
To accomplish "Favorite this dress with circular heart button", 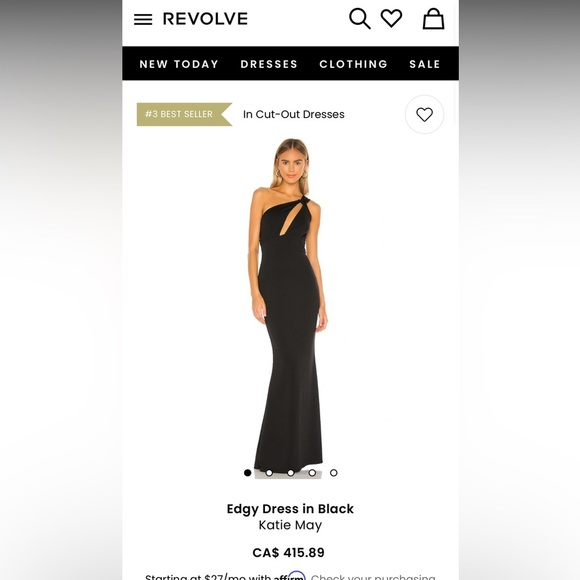I will (x=424, y=114).
